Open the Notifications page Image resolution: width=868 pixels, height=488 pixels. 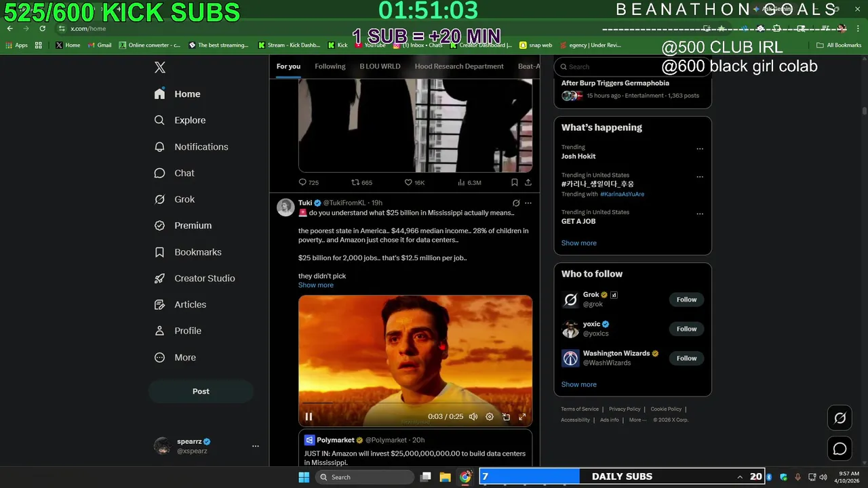pos(191,146)
